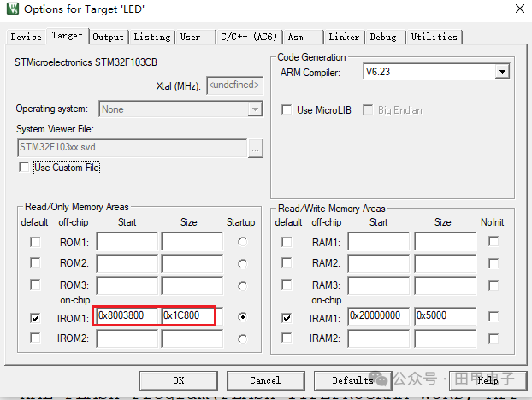The image size is (532, 400).
Task: Enable NoInit for RAM1
Action: (x=494, y=241)
